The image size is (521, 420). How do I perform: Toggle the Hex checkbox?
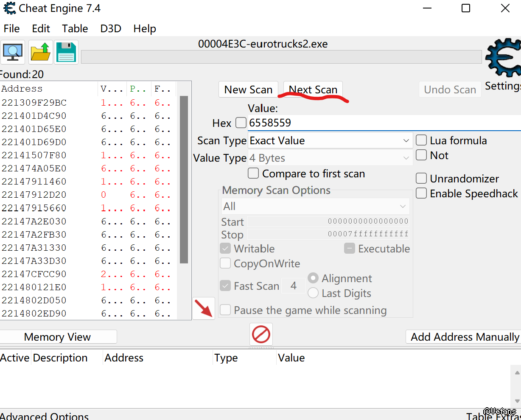pyautogui.click(x=241, y=123)
